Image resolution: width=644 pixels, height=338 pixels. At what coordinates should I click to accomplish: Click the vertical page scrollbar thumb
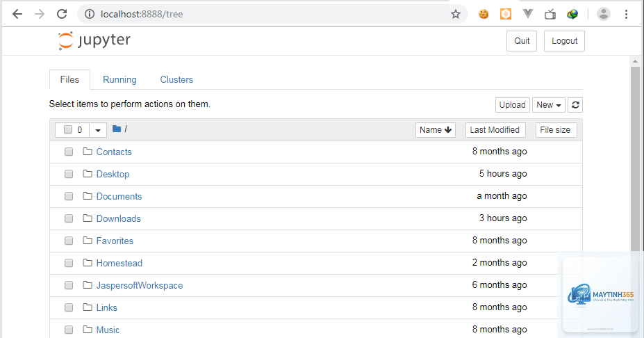pyautogui.click(x=635, y=159)
